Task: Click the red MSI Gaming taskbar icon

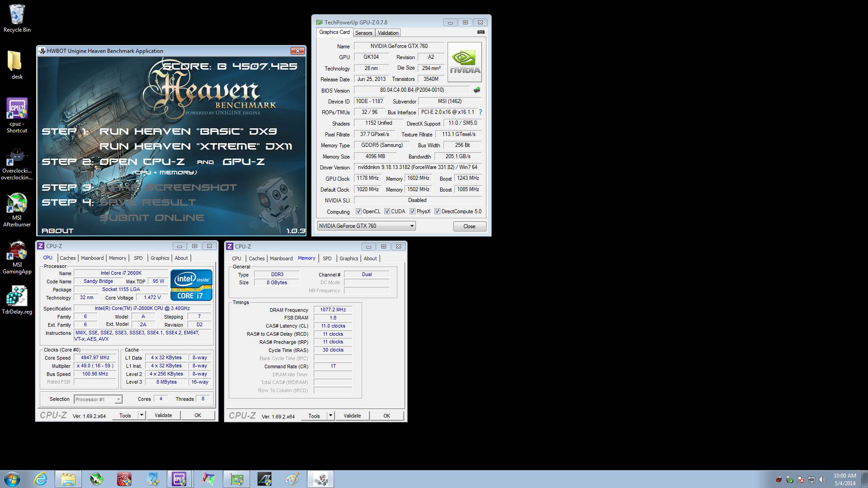Action: [124, 479]
